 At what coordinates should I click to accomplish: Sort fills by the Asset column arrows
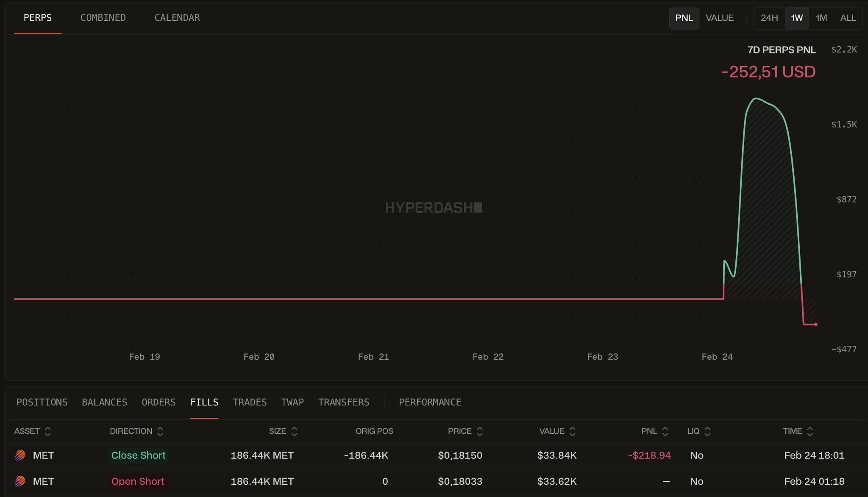point(48,431)
